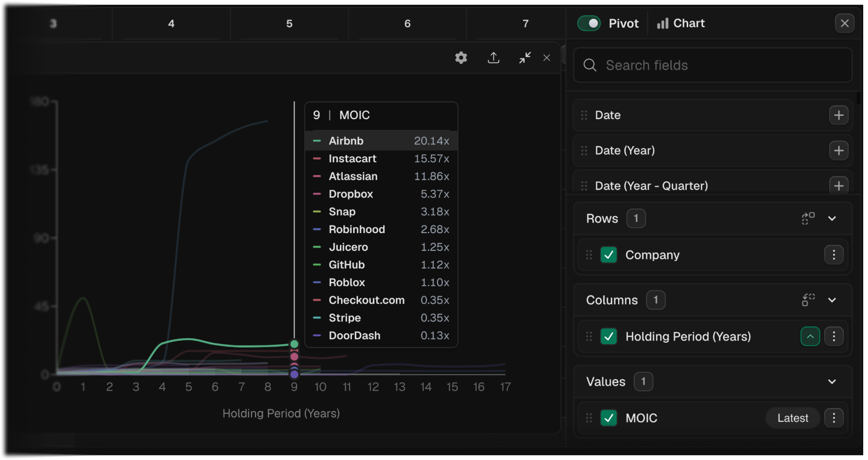Viewport: 868px width, 460px height.
Task: Open the MOIC field options menu
Action: (834, 418)
